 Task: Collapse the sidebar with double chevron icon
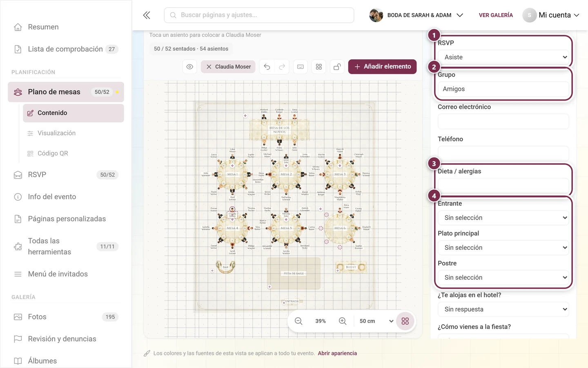[147, 15]
